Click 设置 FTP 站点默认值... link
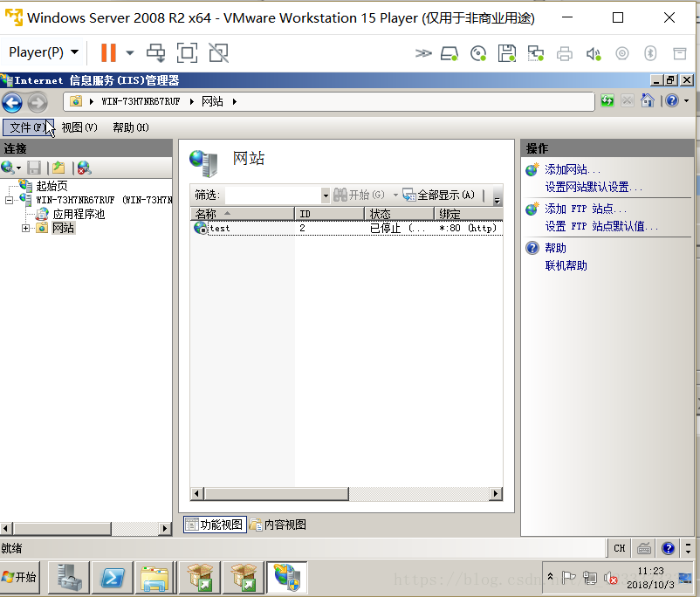Screen dimensions: 700x597 point(601,226)
